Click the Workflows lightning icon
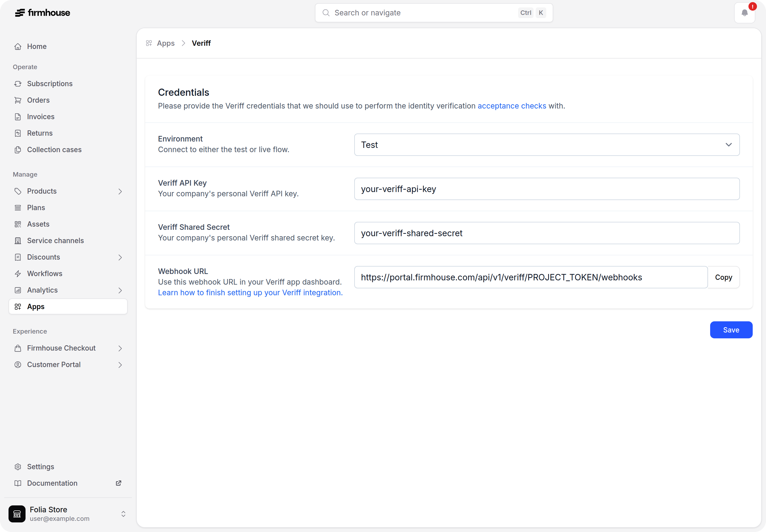 pyautogui.click(x=18, y=274)
